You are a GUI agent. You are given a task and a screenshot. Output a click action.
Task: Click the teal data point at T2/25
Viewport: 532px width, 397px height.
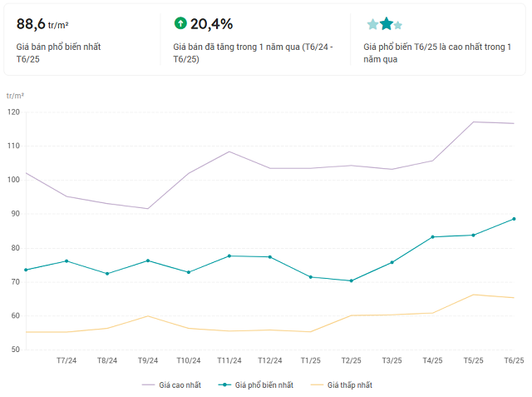tap(351, 280)
